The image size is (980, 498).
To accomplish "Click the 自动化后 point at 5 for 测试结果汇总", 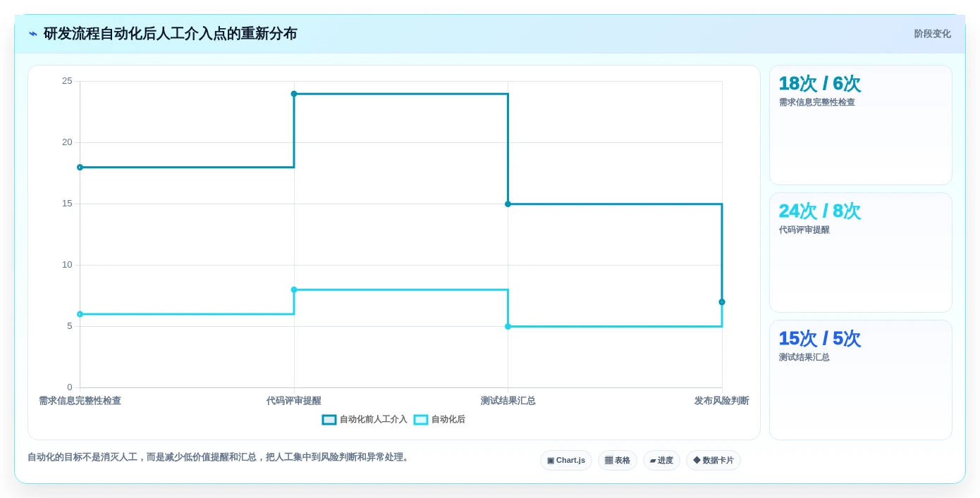I will [x=508, y=327].
